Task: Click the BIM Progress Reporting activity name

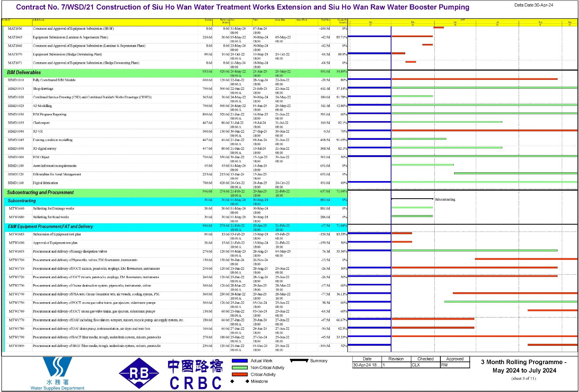Action: (x=50, y=114)
